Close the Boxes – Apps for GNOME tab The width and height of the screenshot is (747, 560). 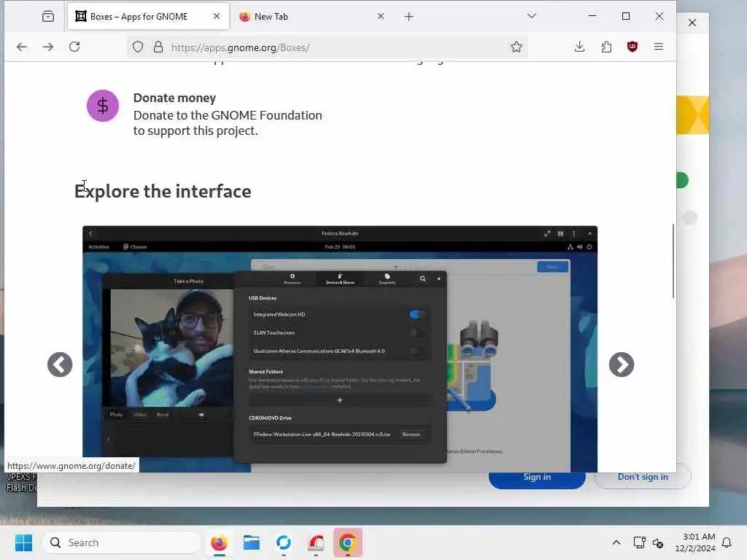pos(217,16)
